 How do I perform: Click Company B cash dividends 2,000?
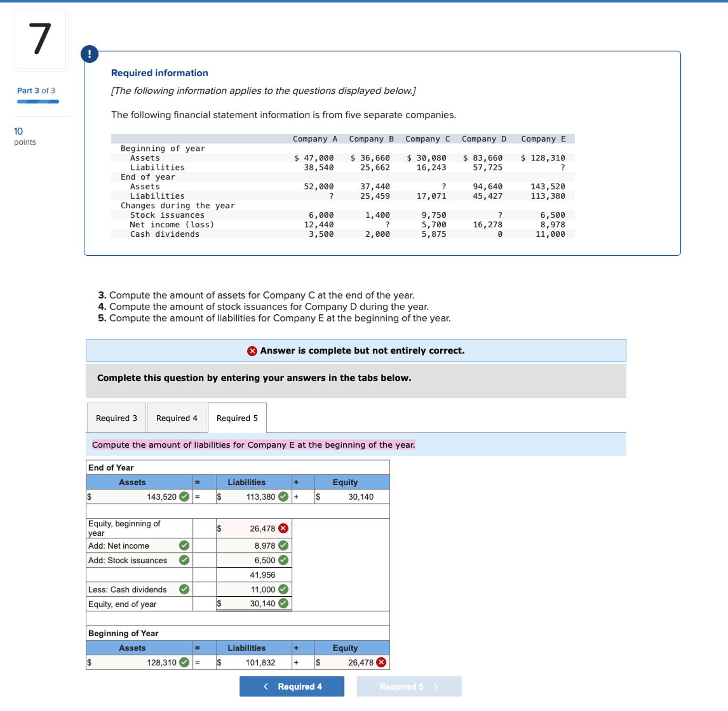377,234
